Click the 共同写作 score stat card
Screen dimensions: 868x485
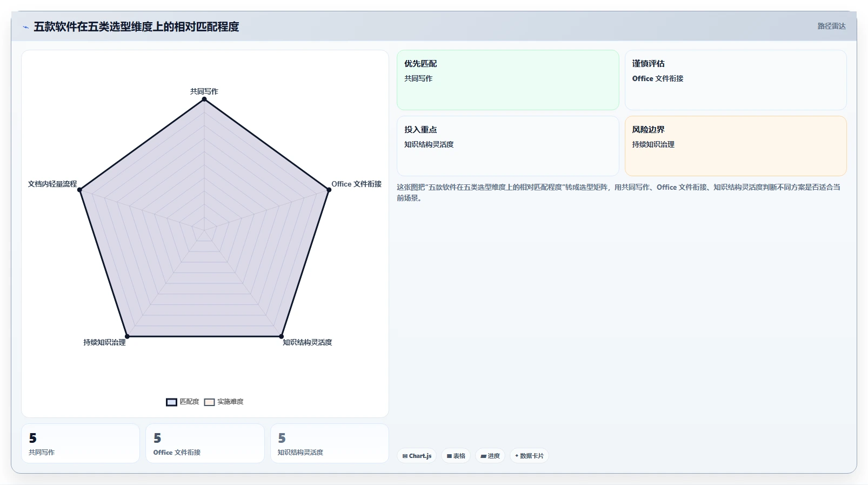click(81, 443)
